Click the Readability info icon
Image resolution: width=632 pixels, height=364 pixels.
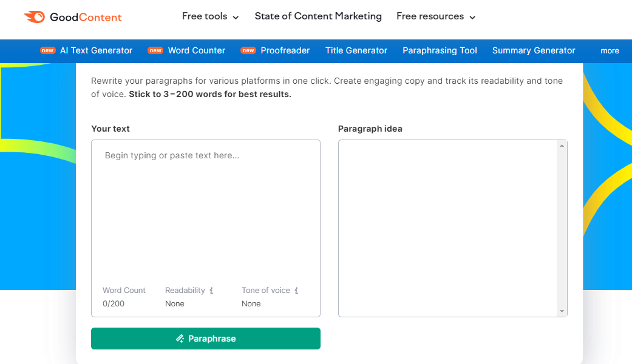[210, 291]
